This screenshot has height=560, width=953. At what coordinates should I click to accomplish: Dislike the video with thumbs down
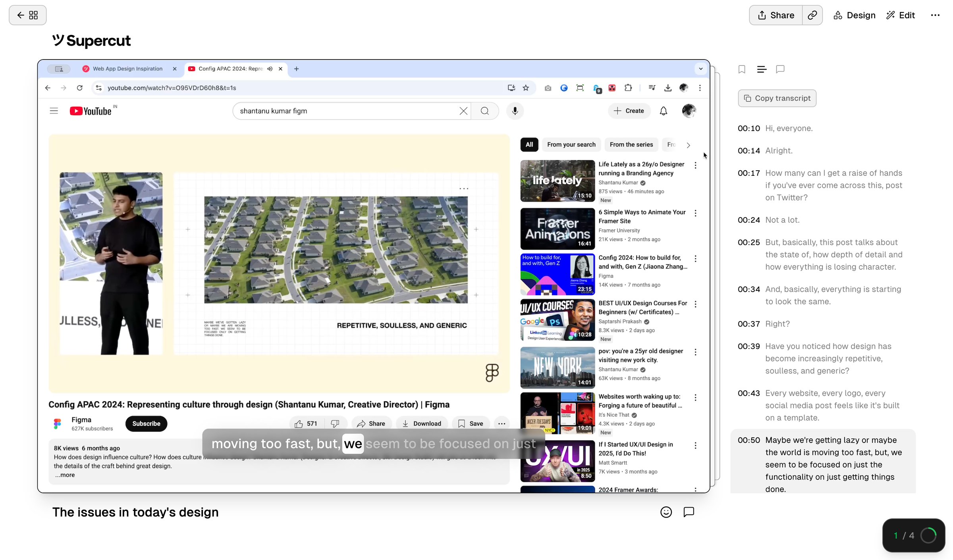[x=335, y=423]
